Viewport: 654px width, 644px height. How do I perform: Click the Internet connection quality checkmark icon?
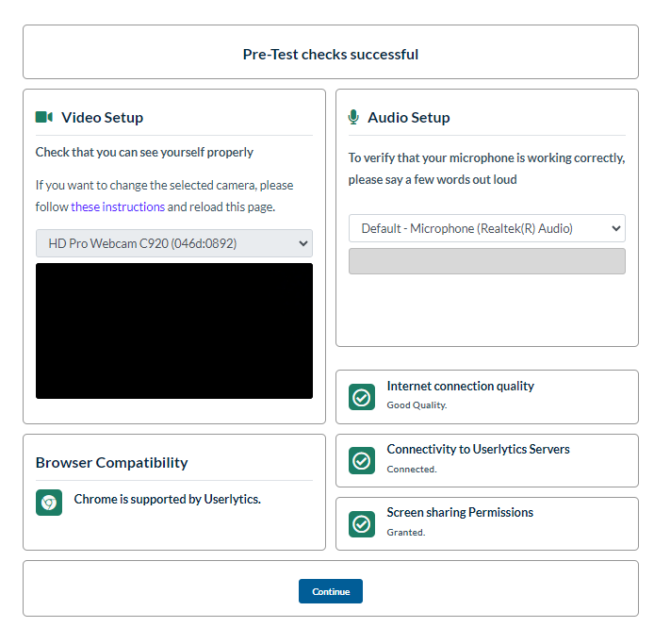click(x=362, y=397)
